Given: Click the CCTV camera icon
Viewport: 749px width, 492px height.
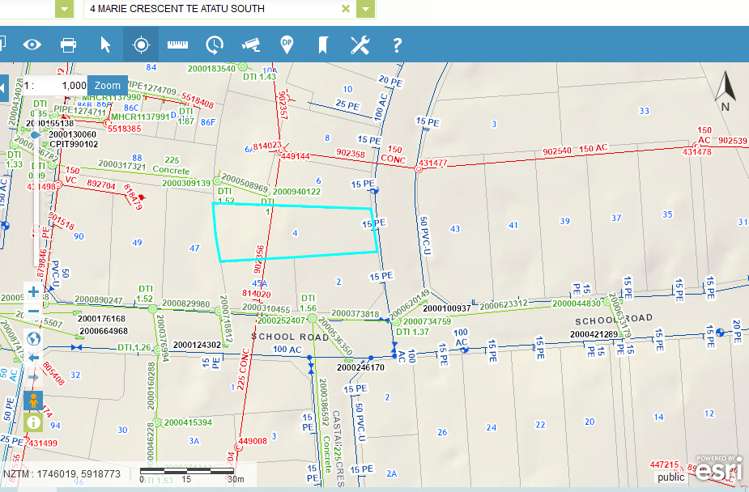Looking at the screenshot, I should point(250,45).
